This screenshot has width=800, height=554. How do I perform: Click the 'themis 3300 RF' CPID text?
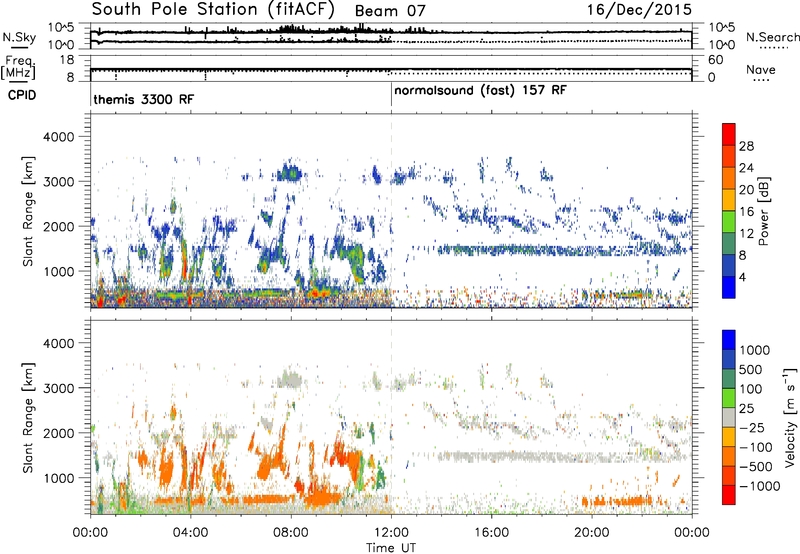[x=143, y=99]
